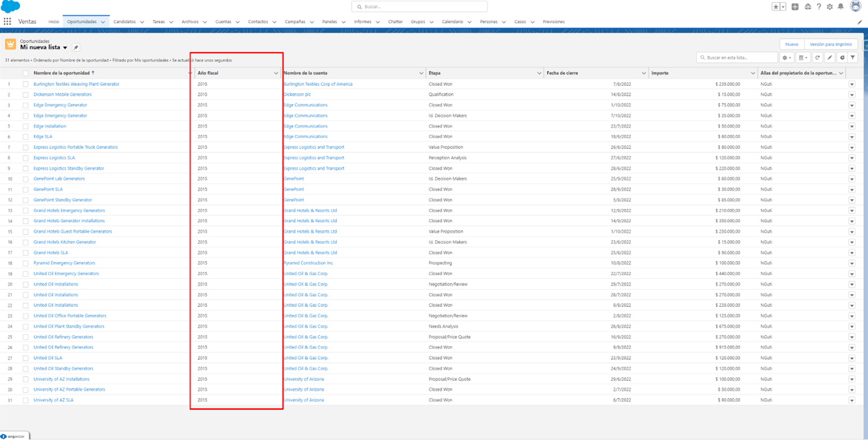Open row actions for Burlington Textiles Weaving Plant Generator
Screen dimensions: 868x440
pyautogui.click(x=852, y=84)
